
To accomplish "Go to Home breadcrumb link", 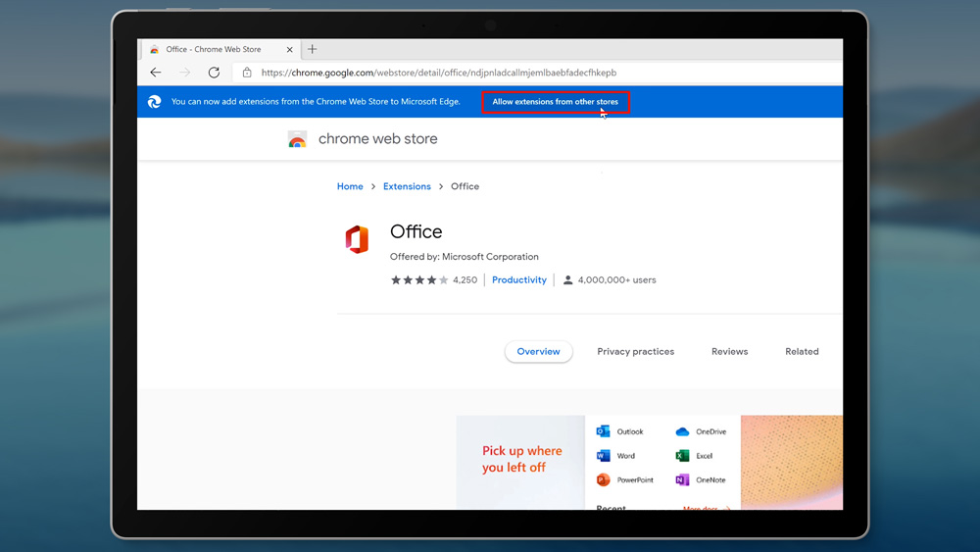I will coord(350,186).
